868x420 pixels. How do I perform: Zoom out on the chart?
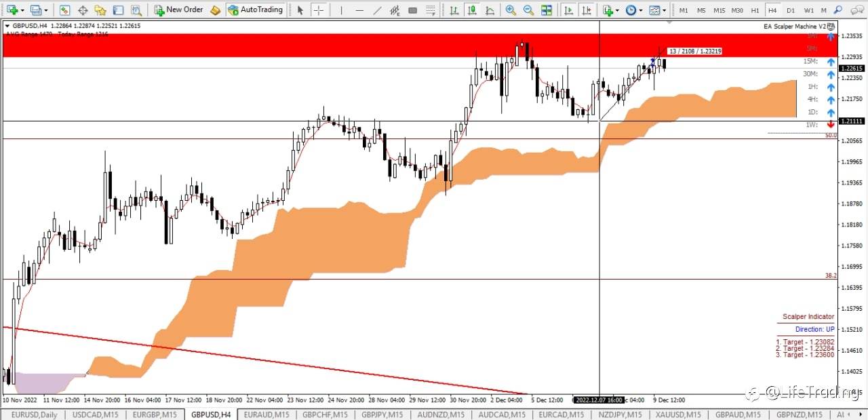(528, 10)
